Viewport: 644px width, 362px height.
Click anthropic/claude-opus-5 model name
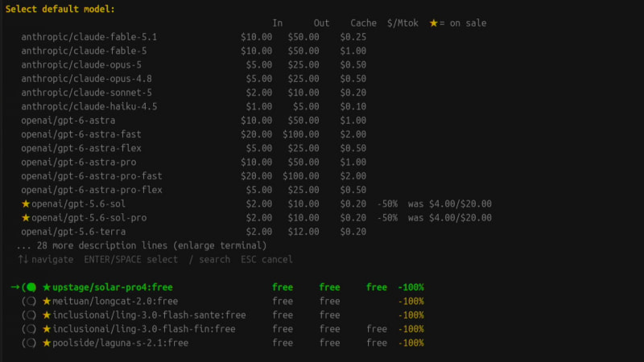[81, 65]
